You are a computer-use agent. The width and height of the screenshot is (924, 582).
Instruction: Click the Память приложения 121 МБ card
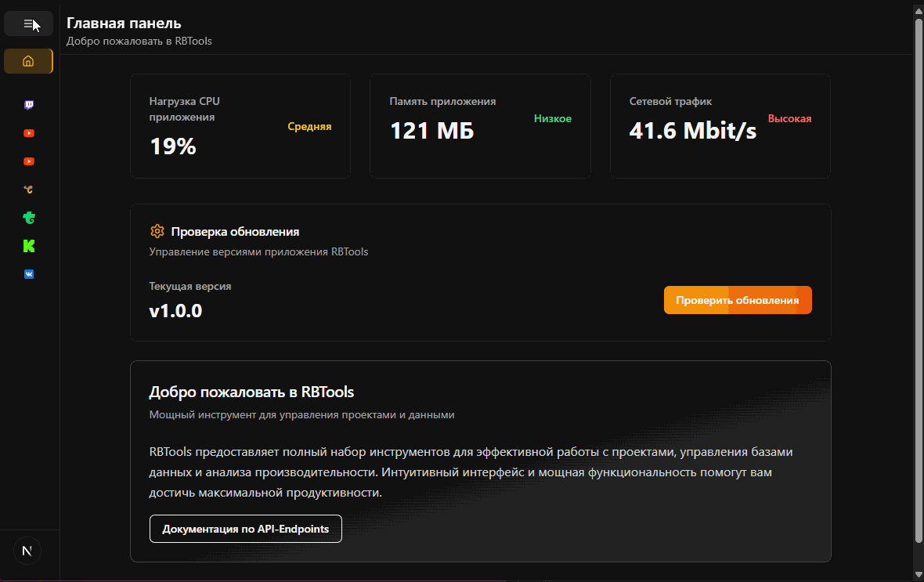[x=480, y=126]
